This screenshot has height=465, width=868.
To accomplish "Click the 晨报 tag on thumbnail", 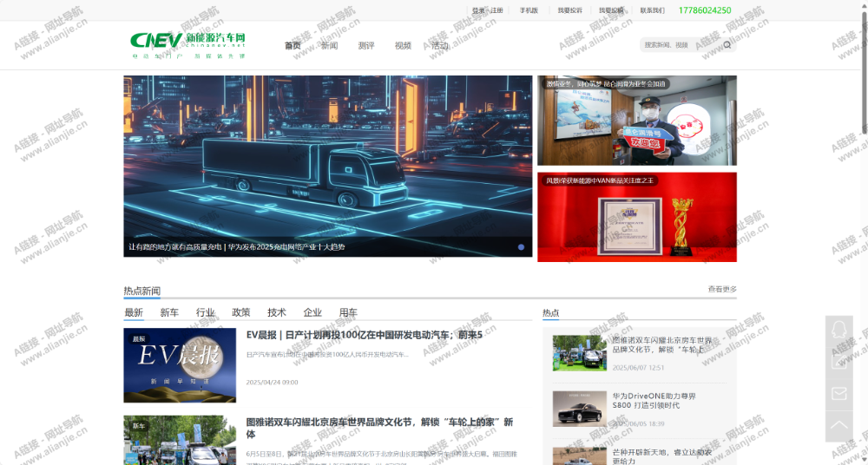I will (138, 338).
